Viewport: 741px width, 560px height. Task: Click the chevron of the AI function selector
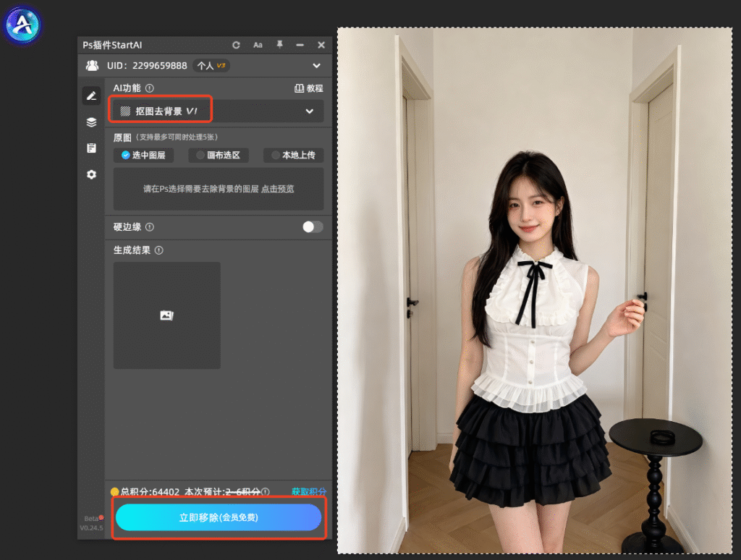310,111
